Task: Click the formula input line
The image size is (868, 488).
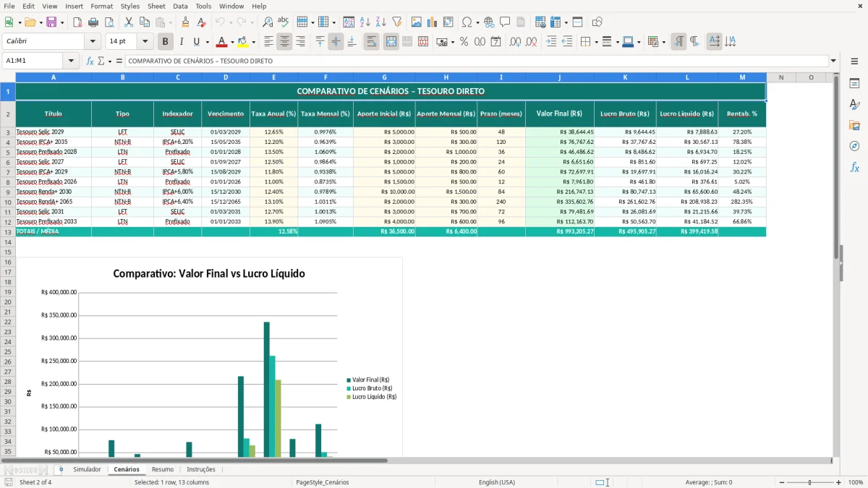Action: coord(477,61)
